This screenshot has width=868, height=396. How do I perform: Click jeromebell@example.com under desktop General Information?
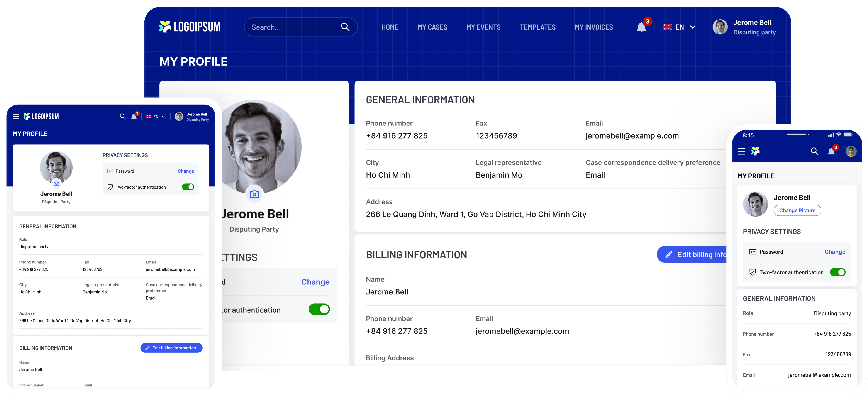click(632, 136)
